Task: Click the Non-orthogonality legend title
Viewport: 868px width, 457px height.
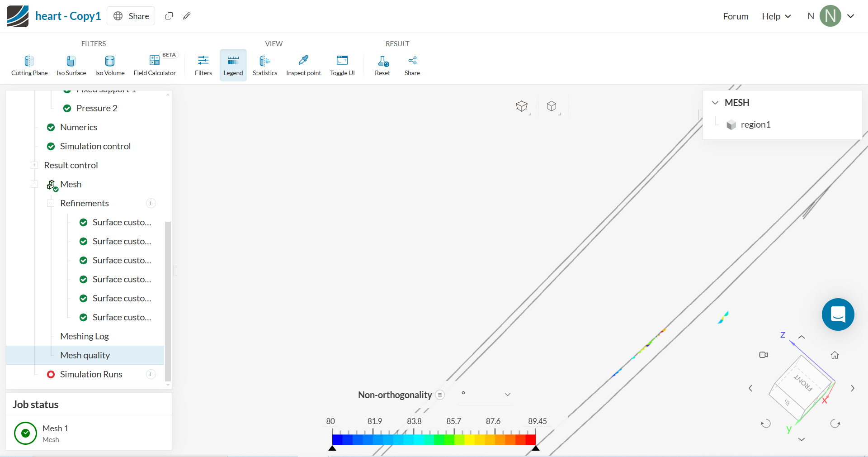Action: 395,395
